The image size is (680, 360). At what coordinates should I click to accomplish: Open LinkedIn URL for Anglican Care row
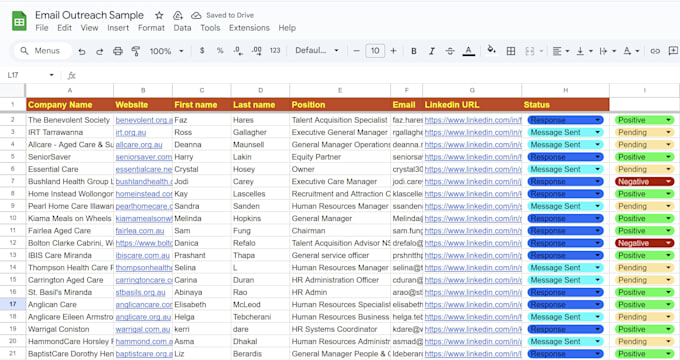[473, 304]
